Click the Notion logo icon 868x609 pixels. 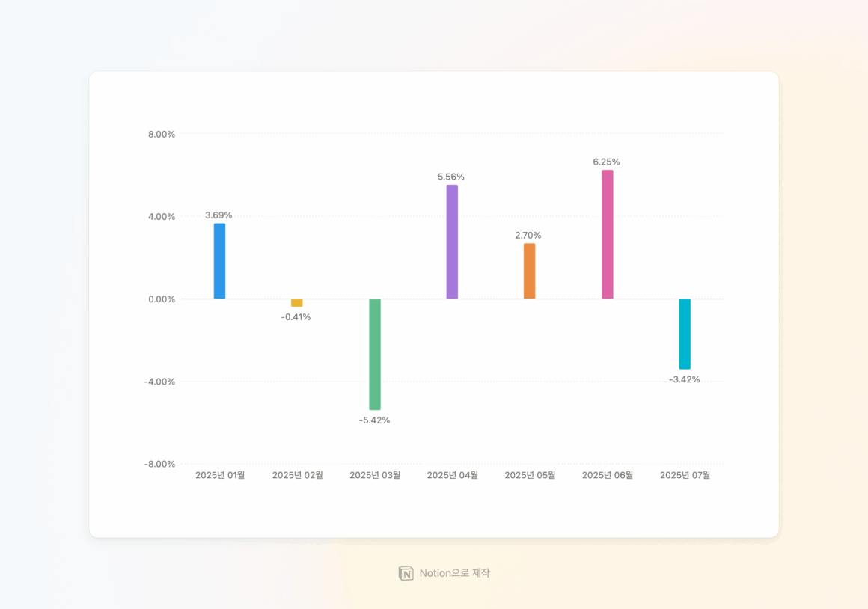pos(406,574)
